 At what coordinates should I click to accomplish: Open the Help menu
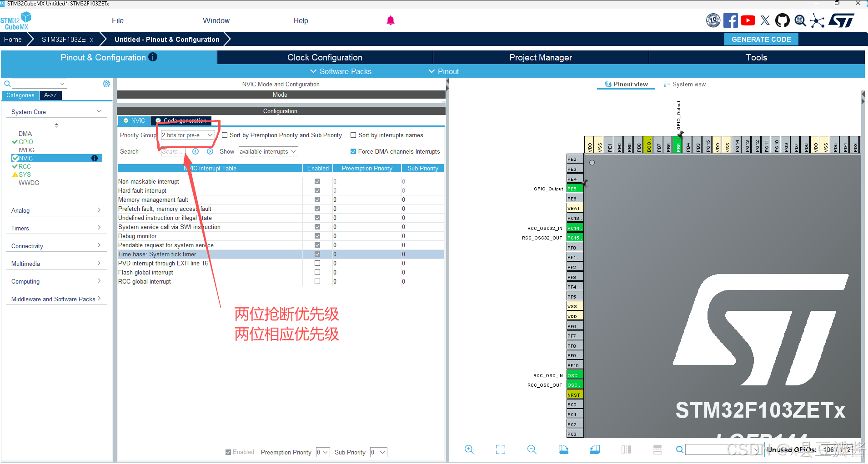pos(301,20)
